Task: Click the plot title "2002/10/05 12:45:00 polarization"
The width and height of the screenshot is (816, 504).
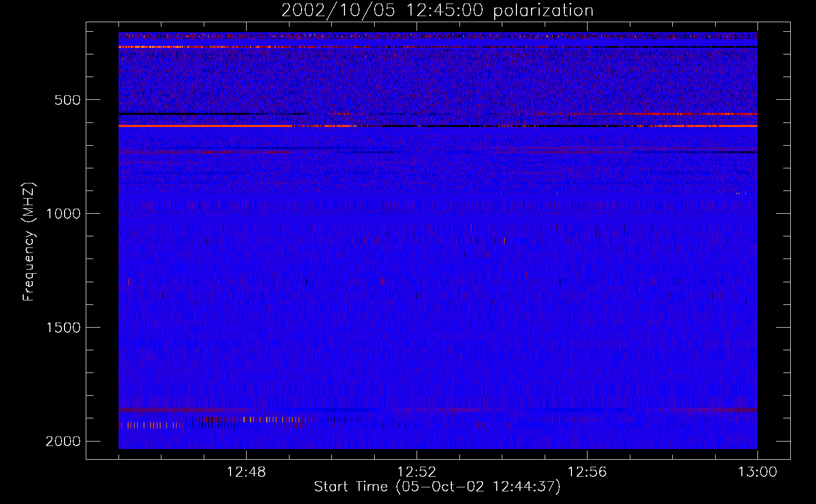Action: click(x=437, y=11)
